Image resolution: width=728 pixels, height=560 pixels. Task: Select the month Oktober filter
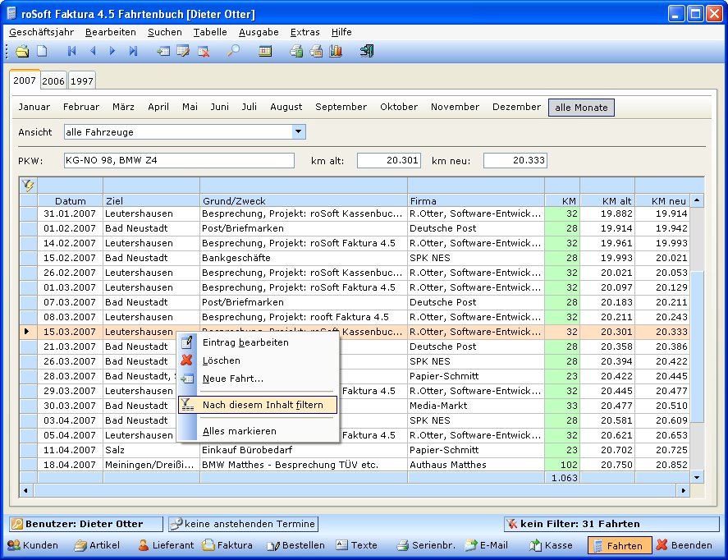[398, 108]
